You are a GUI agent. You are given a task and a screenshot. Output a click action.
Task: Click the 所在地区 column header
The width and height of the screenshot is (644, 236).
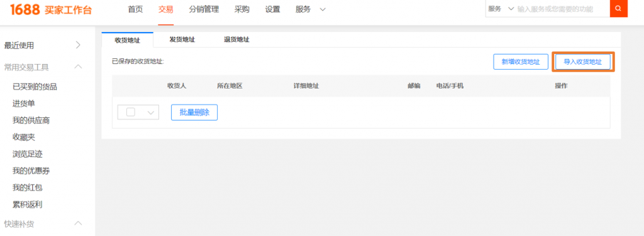tap(230, 86)
